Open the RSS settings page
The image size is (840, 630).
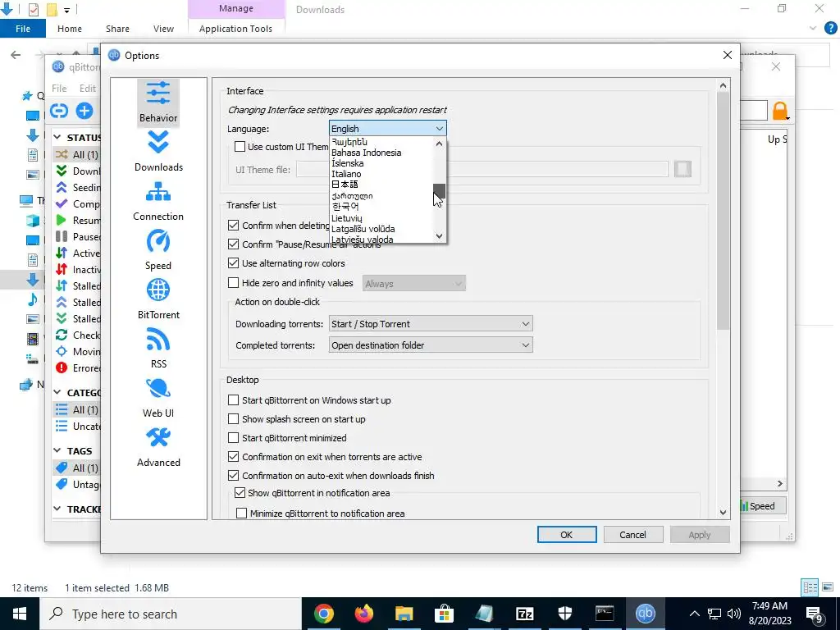(158, 349)
